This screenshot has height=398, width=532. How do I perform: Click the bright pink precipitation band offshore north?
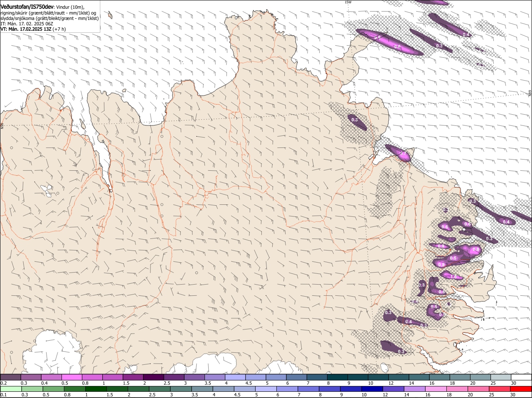tap(389, 42)
